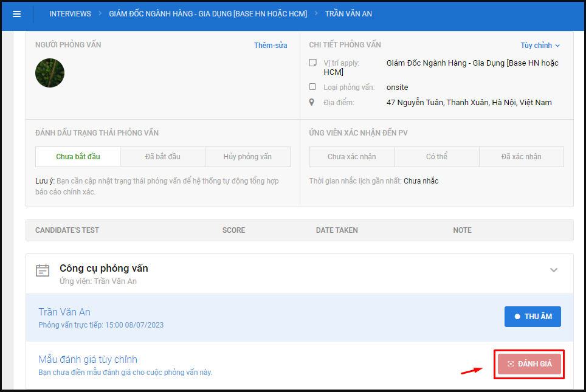Go to INTERVIEWS breadcrumb
The height and width of the screenshot is (392, 586).
[70, 14]
